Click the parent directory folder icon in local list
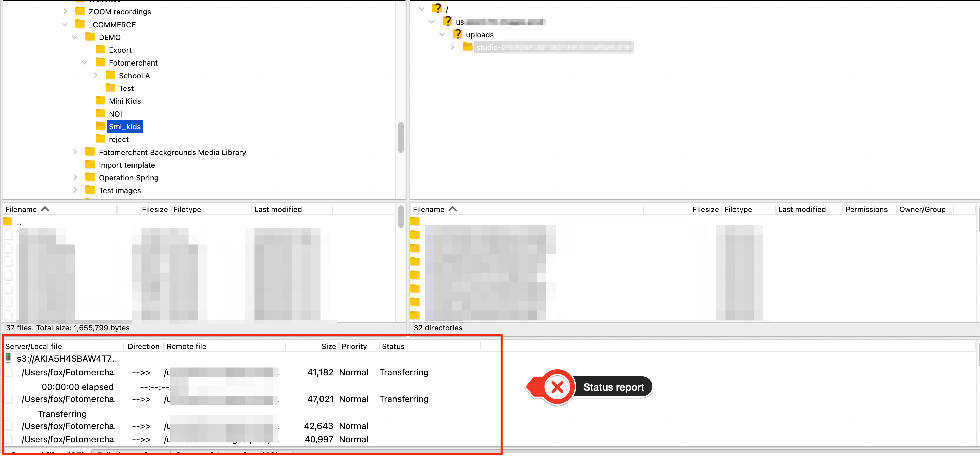The width and height of the screenshot is (980, 469). point(8,222)
